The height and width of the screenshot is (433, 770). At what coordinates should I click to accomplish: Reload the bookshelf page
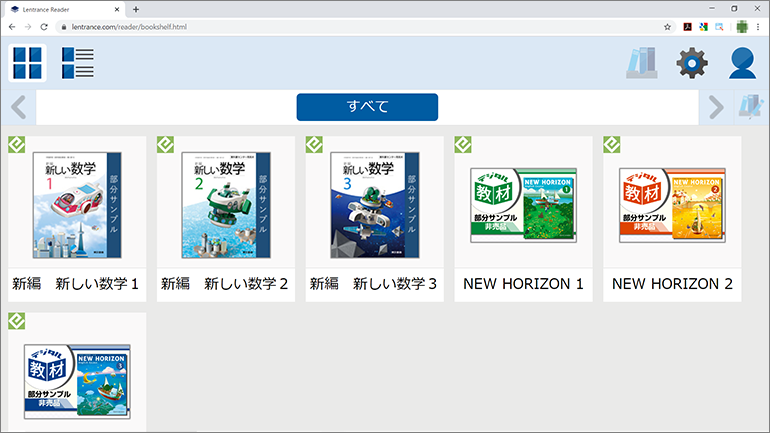44,27
